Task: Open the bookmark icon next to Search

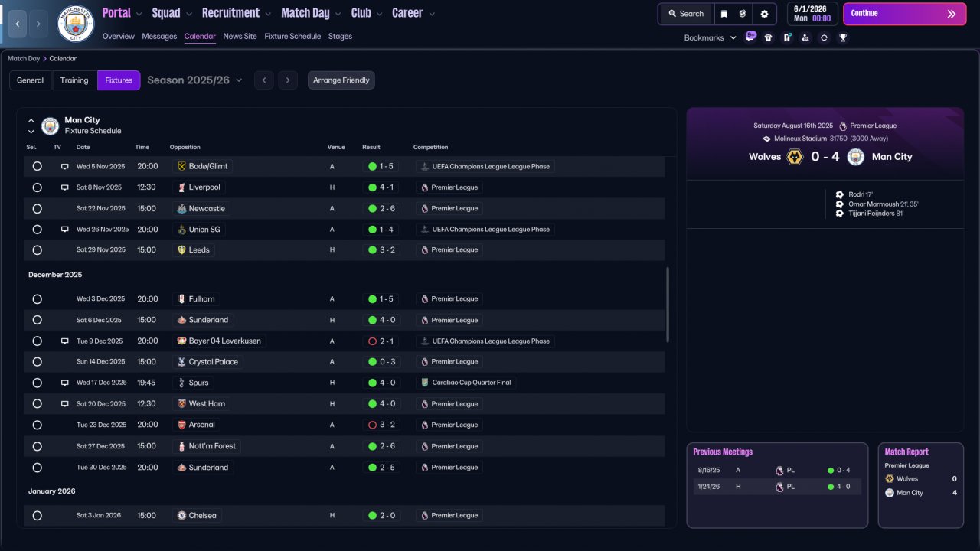Action: (x=724, y=14)
